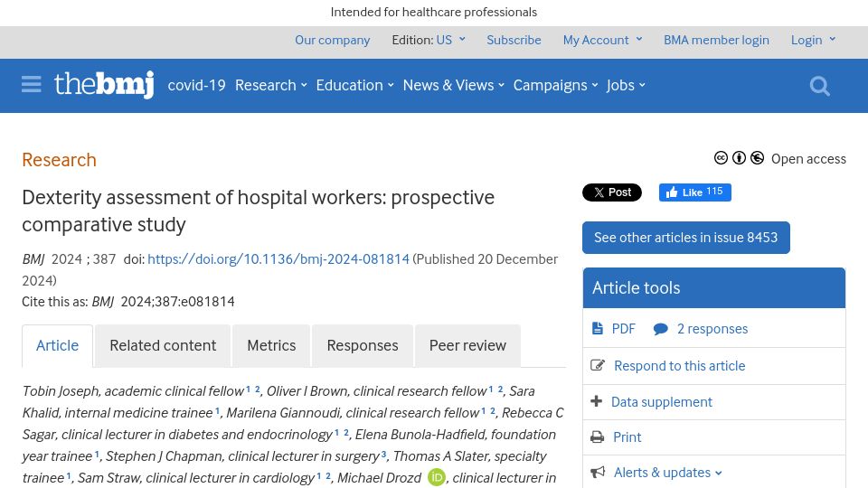This screenshot has width=868, height=488.
Task: Click the speech bubble responses icon
Action: 660,329
